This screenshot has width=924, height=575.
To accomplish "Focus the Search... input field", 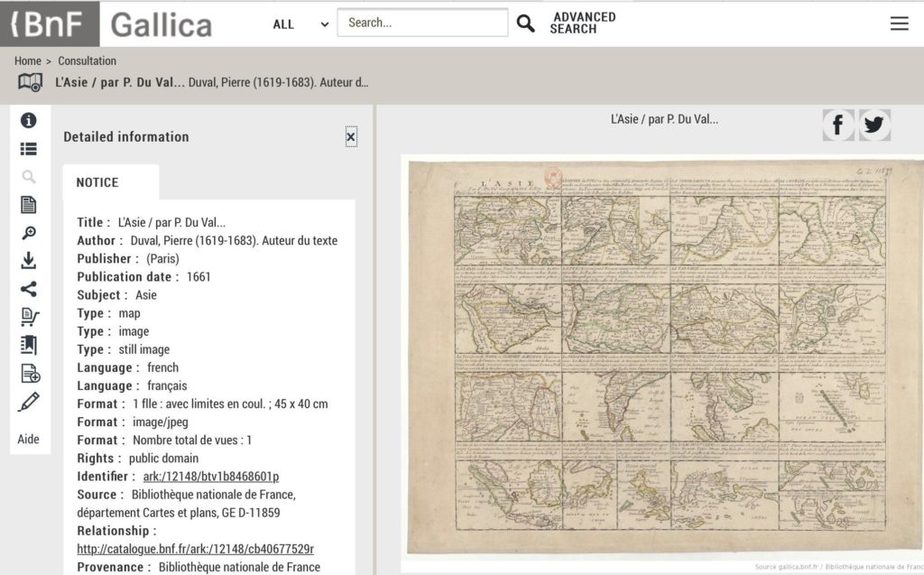I will 422,23.
